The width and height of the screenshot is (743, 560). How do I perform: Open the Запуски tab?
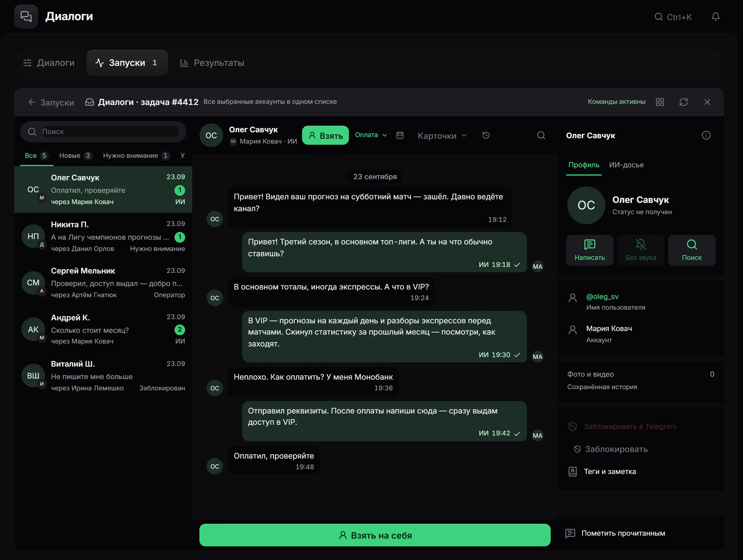pyautogui.click(x=127, y=63)
